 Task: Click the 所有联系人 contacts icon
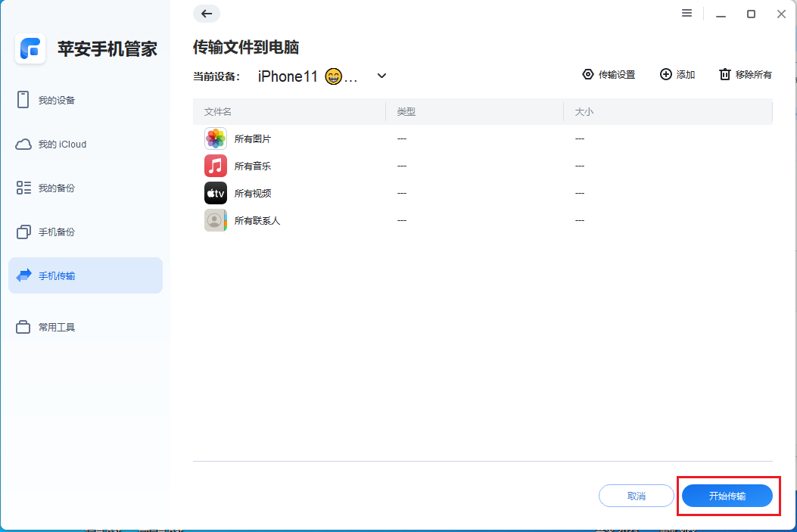[x=216, y=220]
